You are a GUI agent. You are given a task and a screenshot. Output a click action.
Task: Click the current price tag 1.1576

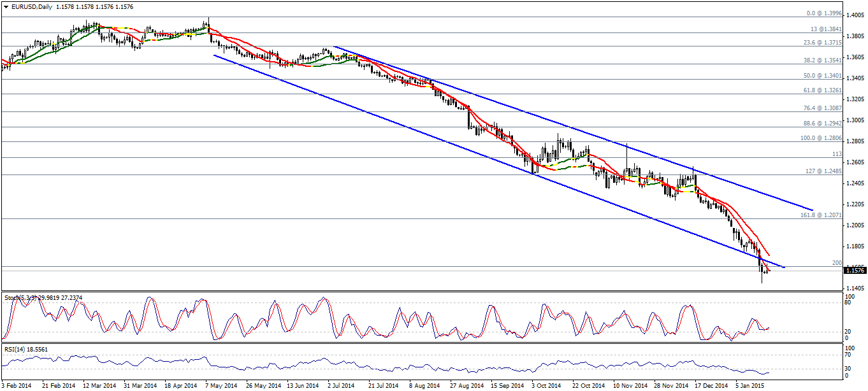point(855,271)
